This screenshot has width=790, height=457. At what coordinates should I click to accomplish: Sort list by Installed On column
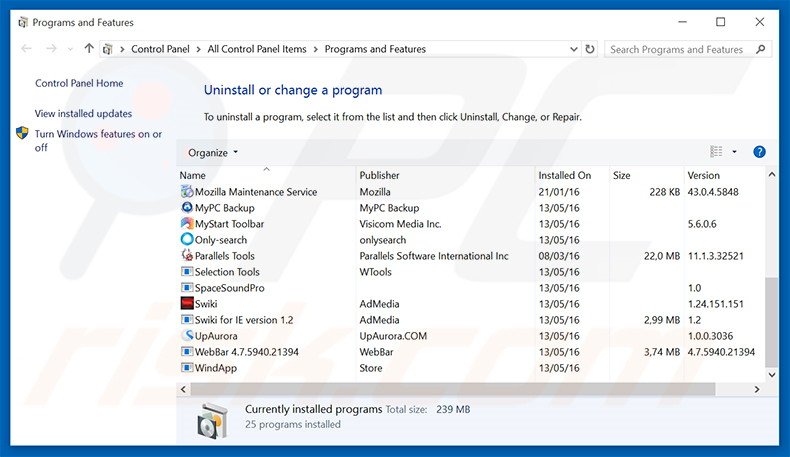coord(564,175)
